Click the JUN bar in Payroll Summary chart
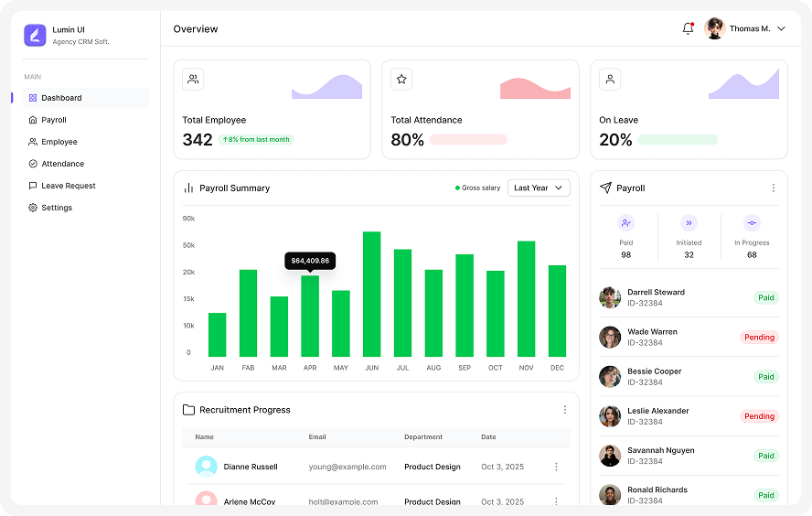The width and height of the screenshot is (812, 516). [x=371, y=295]
